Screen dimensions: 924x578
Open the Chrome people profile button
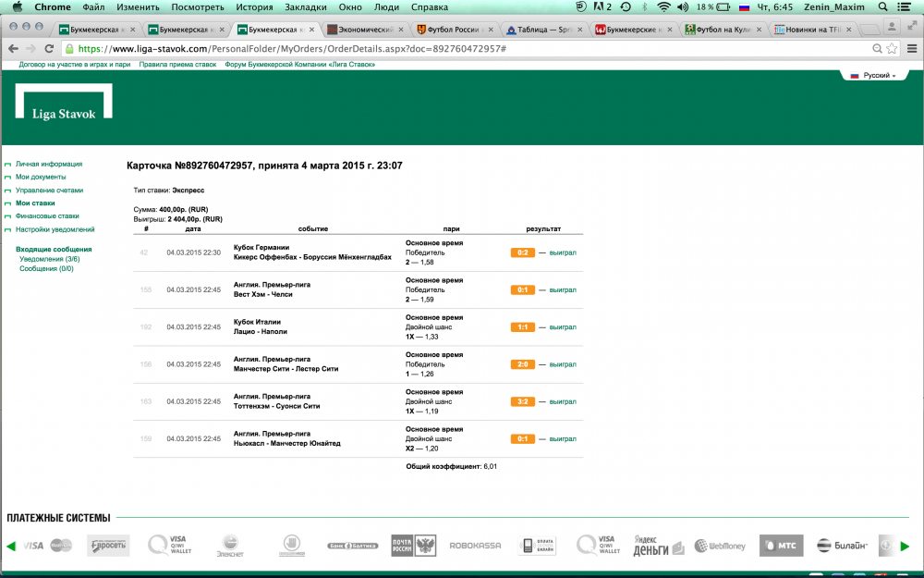point(892,27)
